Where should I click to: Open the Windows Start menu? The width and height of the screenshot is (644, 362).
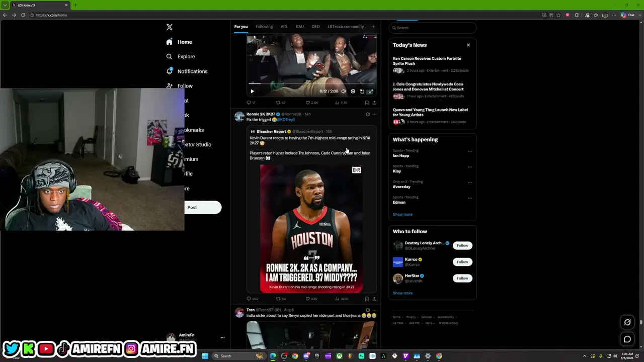[x=205, y=356]
